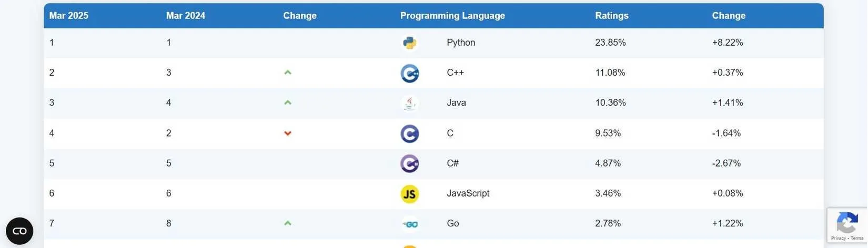868x248 pixels.
Task: Click the 9.53% rating value
Action: 608,133
